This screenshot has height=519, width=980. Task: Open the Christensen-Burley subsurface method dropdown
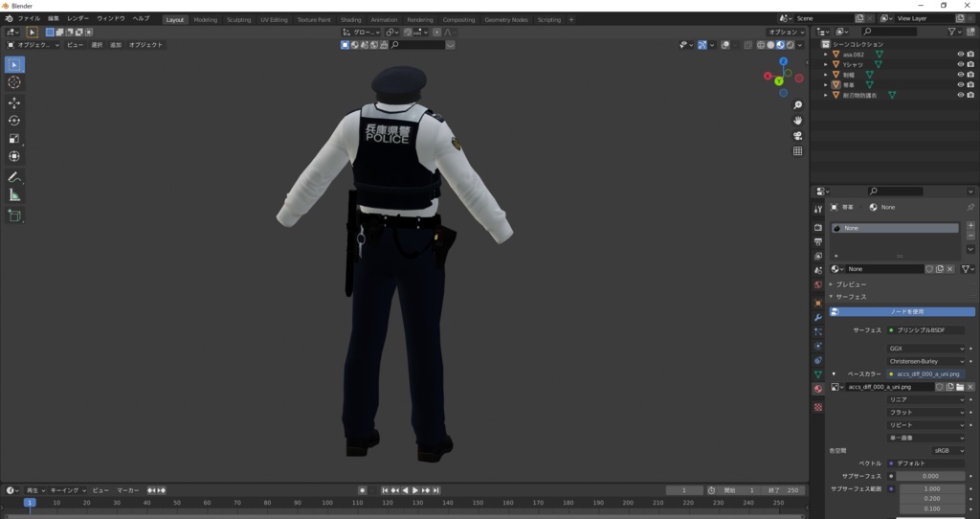[x=925, y=361]
